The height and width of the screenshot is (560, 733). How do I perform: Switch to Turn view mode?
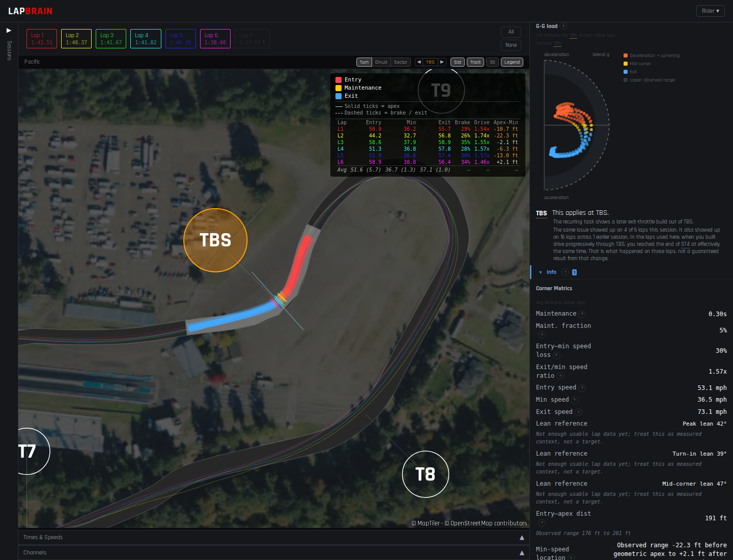(x=364, y=62)
